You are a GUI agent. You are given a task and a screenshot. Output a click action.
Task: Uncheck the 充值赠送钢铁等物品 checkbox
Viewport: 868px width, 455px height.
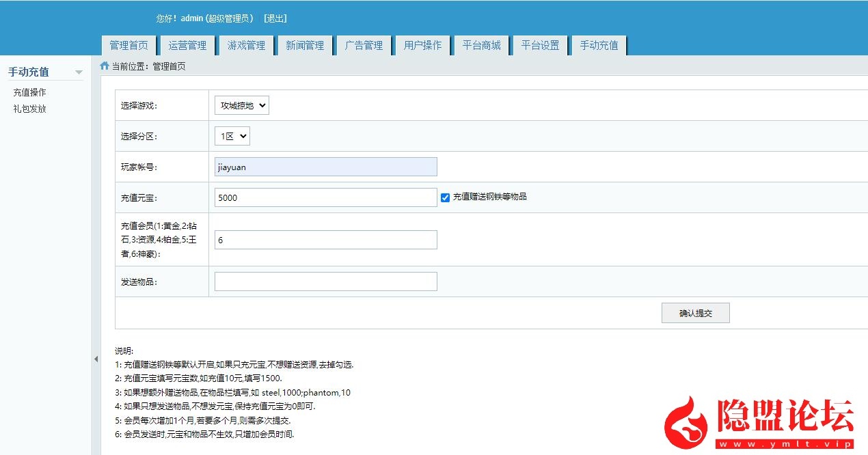pos(445,197)
